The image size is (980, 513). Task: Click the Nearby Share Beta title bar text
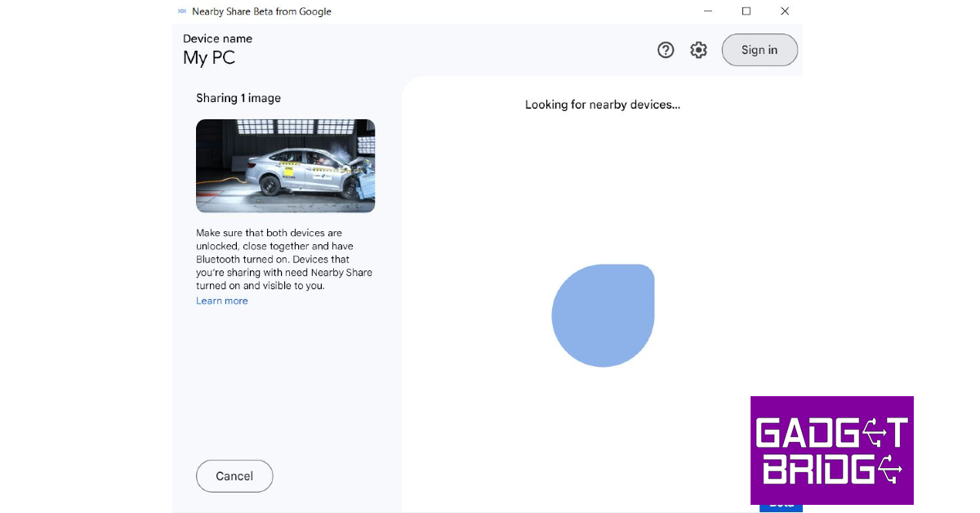click(261, 11)
